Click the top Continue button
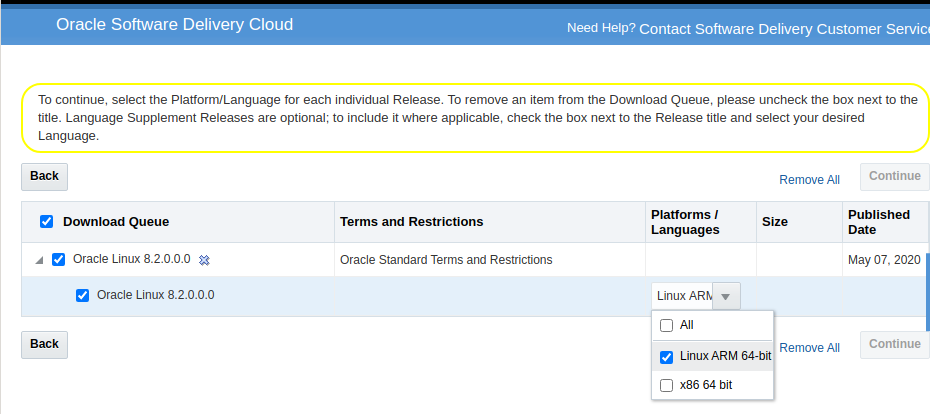This screenshot has height=414, width=930. coord(894,177)
